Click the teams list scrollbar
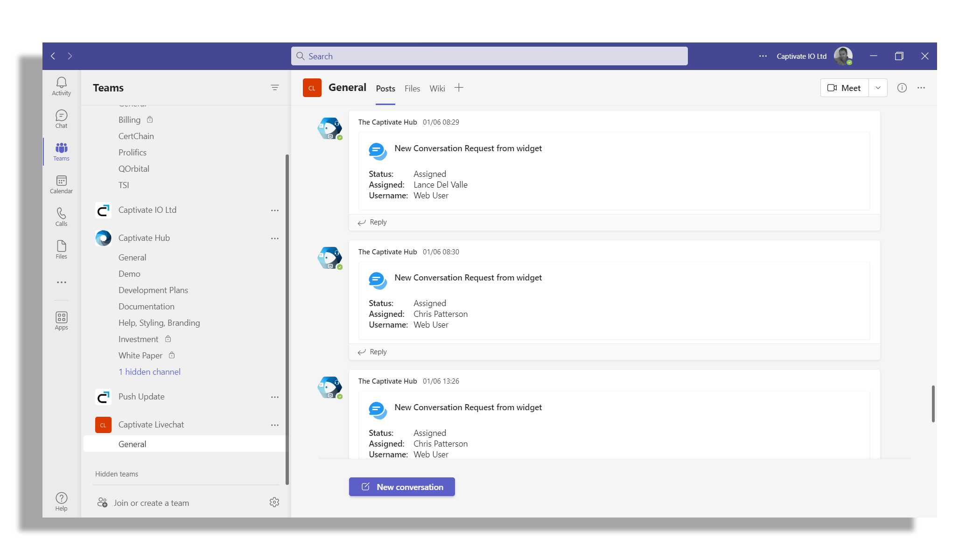This screenshot has height=560, width=980. coord(287,320)
